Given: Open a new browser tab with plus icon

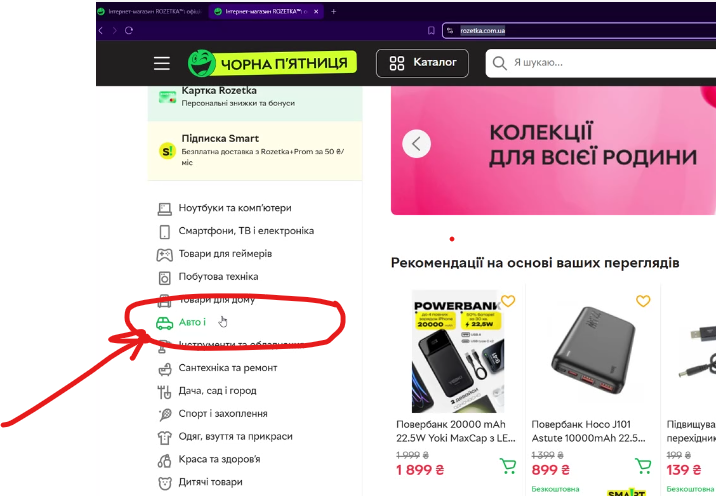Looking at the screenshot, I should point(333,11).
